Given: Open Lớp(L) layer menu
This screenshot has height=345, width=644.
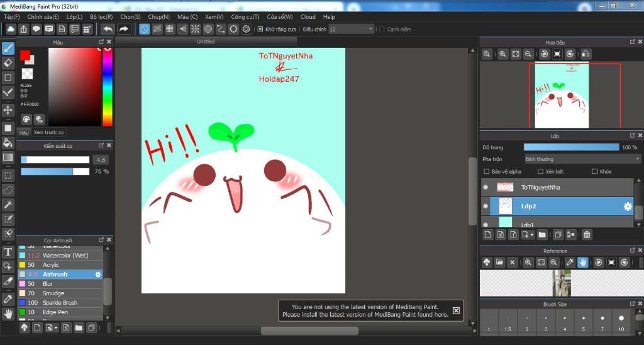Looking at the screenshot, I should click(x=74, y=17).
